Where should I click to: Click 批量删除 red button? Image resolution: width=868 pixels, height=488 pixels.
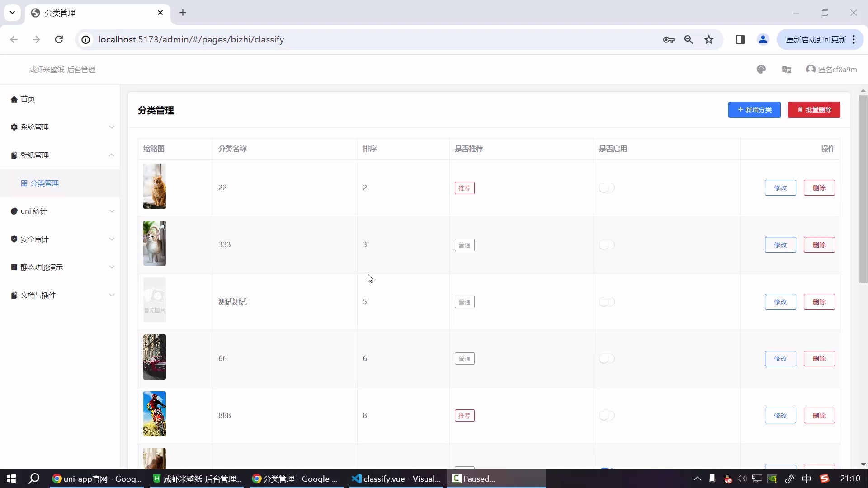coord(814,110)
